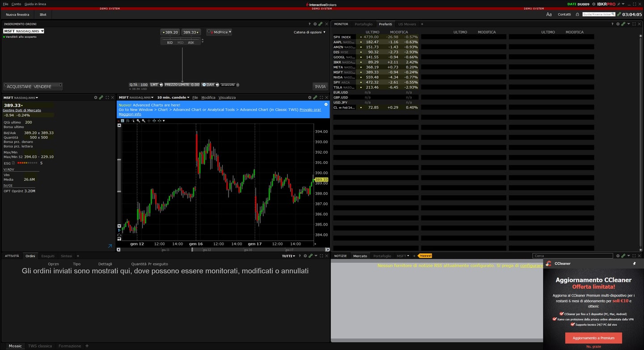This screenshot has width=644, height=350.
Task: Click the lock icon near Contatti
Action: [577, 14]
